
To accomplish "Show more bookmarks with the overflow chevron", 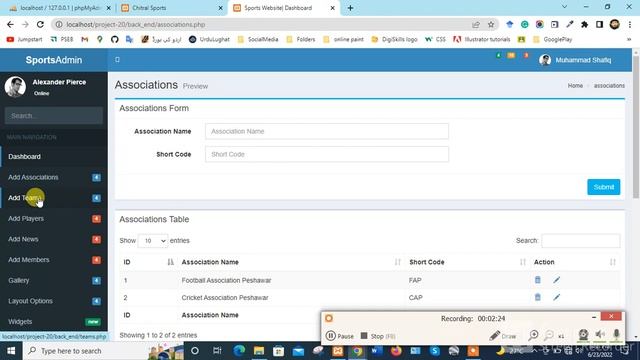I will [x=629, y=39].
